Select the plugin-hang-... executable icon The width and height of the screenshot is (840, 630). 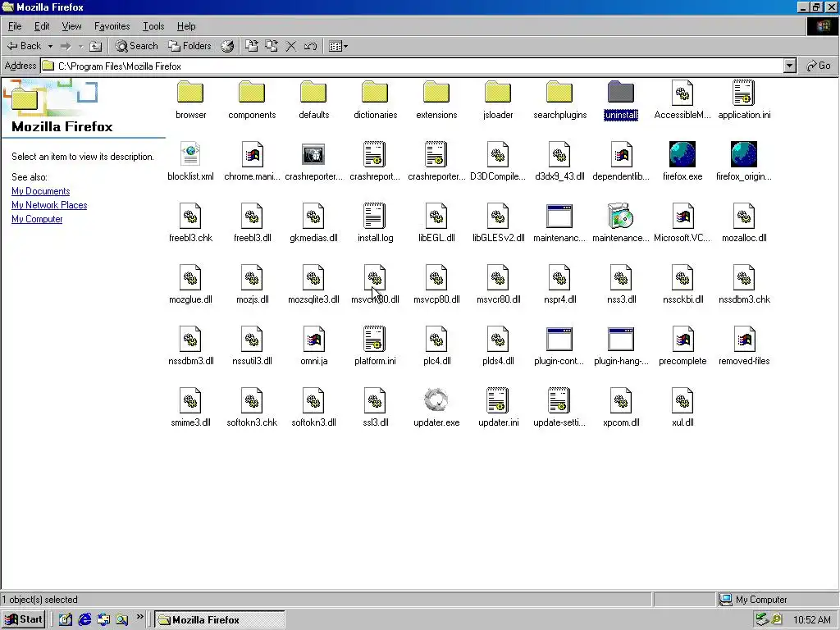pos(621,339)
